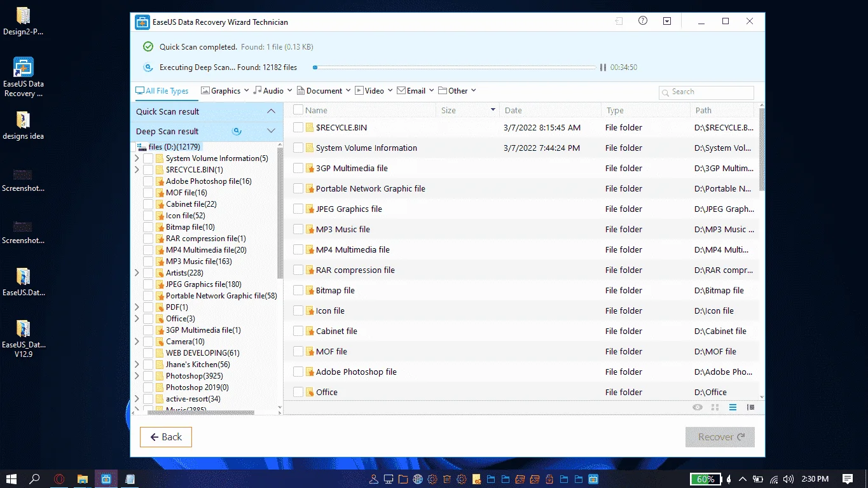
Task: Toggle the preview eye icon
Action: point(698,407)
